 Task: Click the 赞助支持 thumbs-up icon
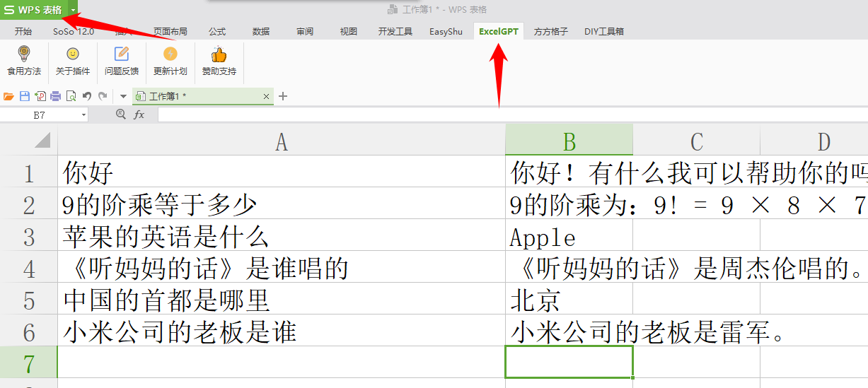click(219, 55)
